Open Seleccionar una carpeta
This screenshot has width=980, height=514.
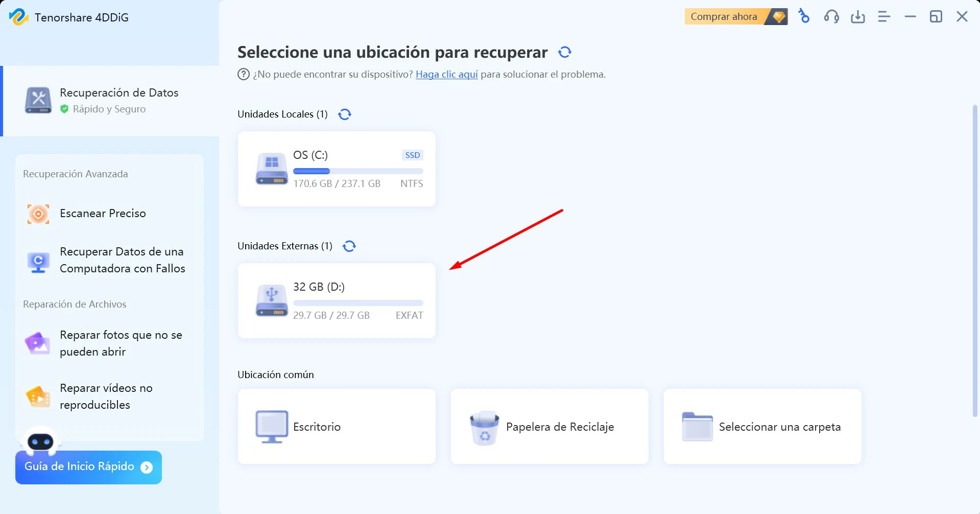pos(762,427)
